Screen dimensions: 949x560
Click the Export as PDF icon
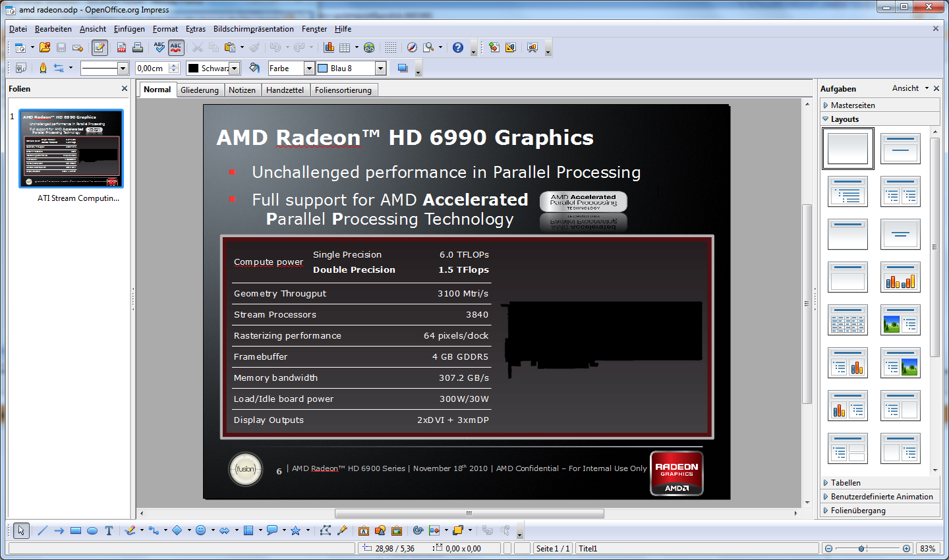pyautogui.click(x=121, y=47)
